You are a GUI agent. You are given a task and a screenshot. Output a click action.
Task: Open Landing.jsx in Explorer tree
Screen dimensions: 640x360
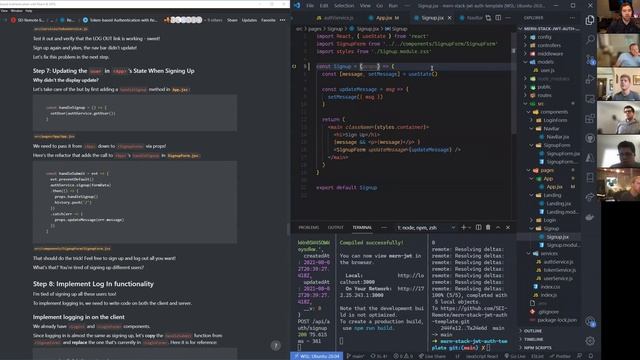(x=558, y=203)
